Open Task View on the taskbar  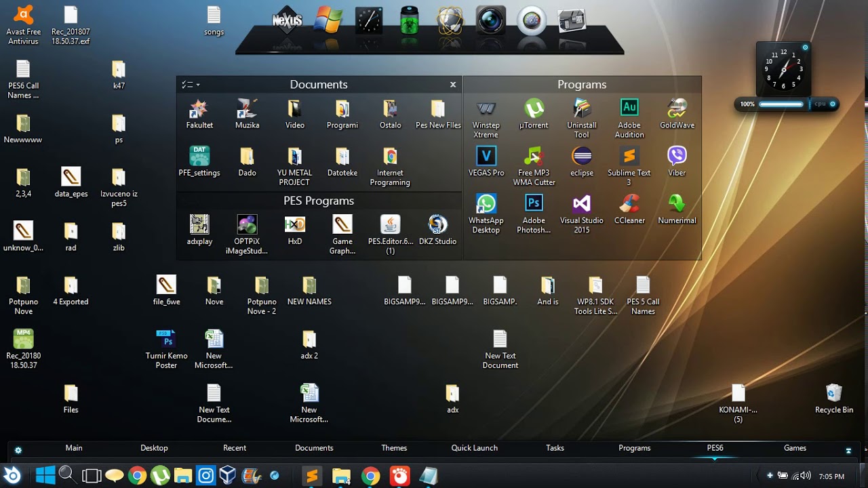[92, 476]
